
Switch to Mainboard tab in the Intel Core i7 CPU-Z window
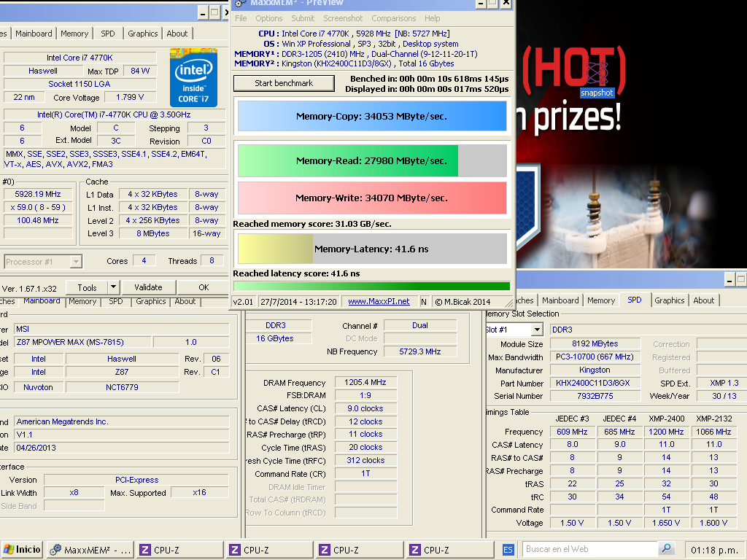tap(34, 34)
